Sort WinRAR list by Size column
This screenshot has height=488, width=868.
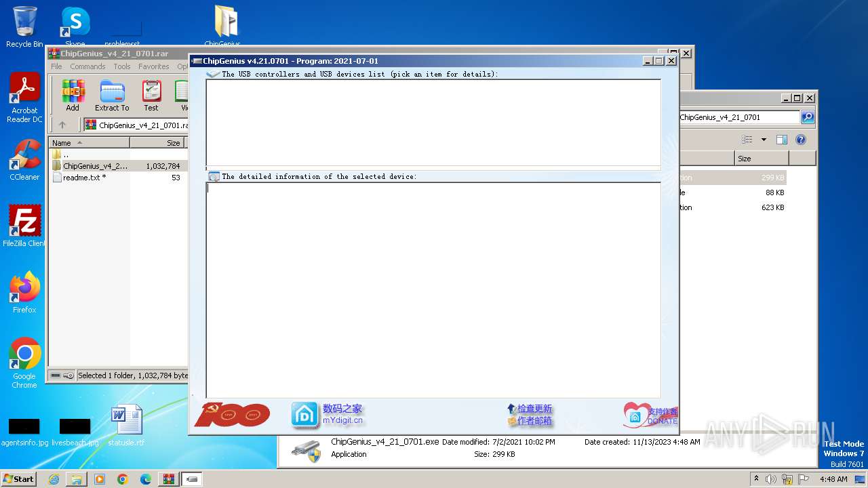click(x=159, y=143)
